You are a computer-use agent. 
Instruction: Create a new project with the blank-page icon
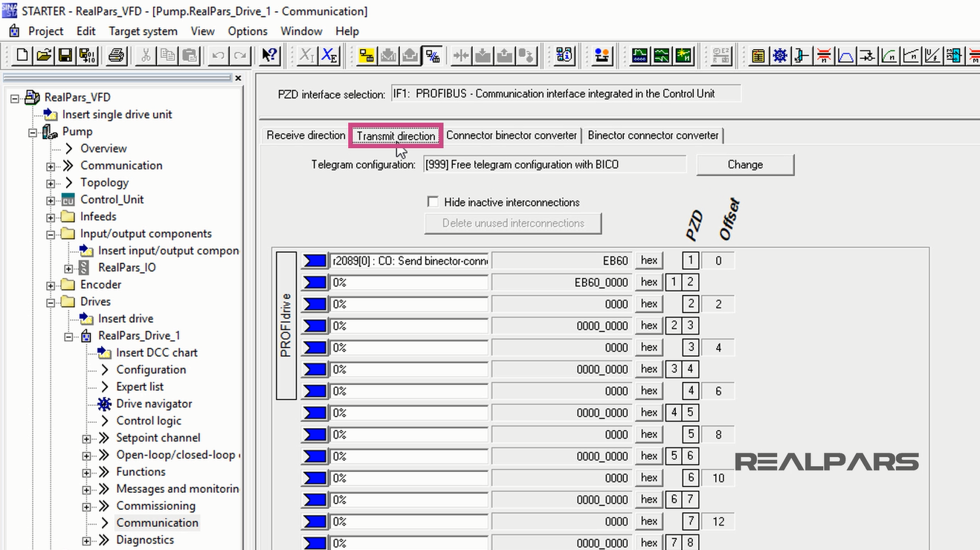point(22,56)
